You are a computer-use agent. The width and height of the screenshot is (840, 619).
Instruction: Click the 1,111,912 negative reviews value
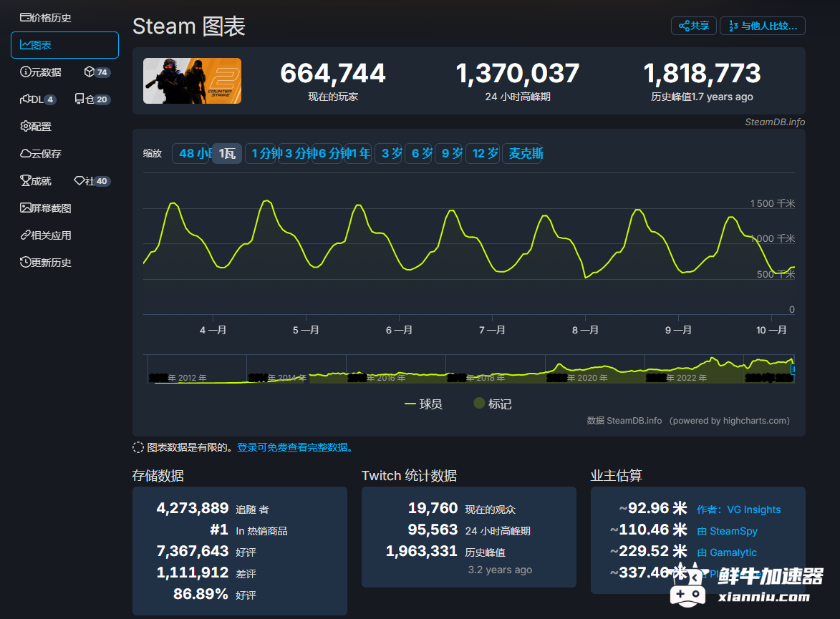pos(193,572)
